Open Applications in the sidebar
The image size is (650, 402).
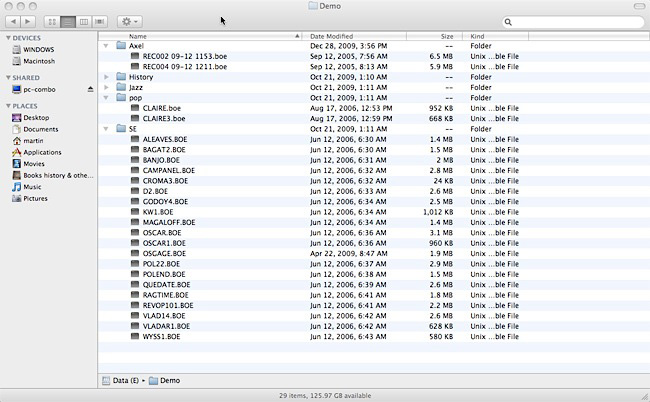[x=42, y=152]
